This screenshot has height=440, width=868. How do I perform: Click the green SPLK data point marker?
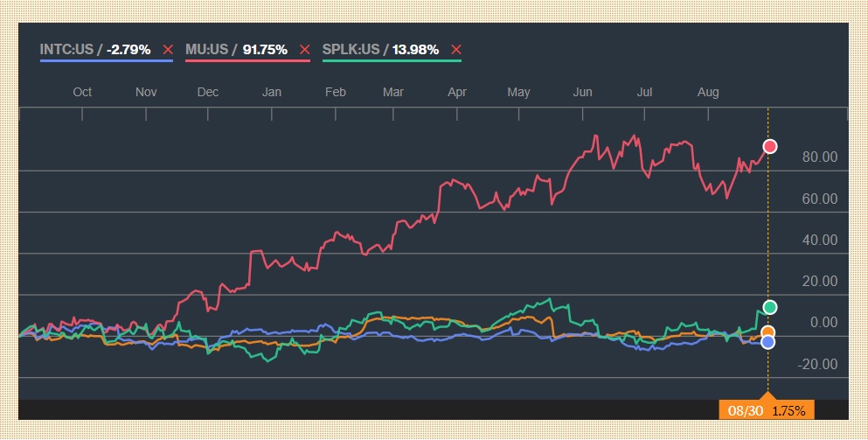[770, 307]
